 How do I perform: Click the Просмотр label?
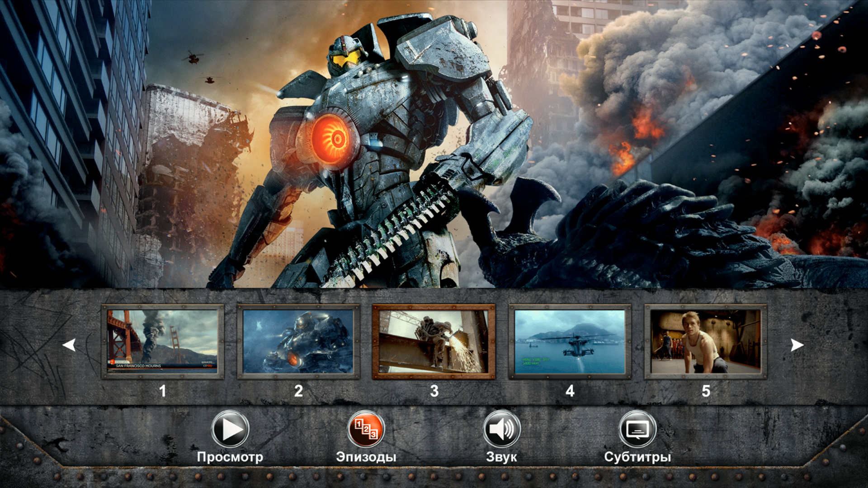pyautogui.click(x=230, y=457)
